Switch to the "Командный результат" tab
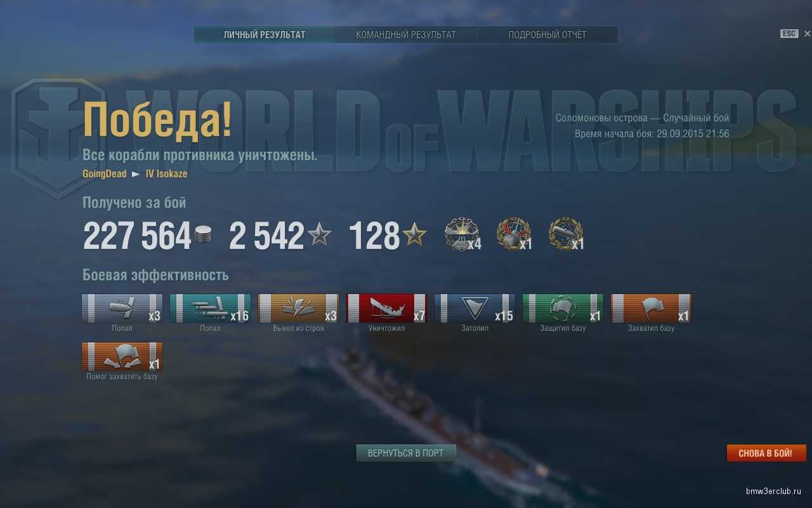This screenshot has width=812, height=508. coord(406,35)
